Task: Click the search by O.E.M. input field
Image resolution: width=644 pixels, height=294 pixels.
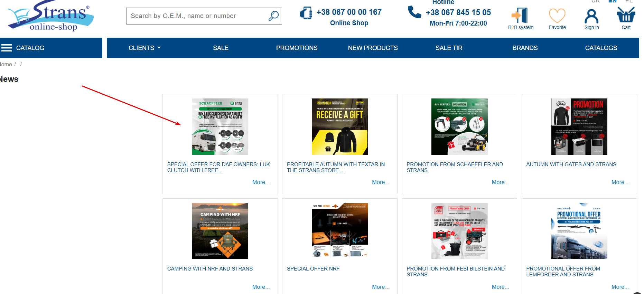Action: coord(204,16)
